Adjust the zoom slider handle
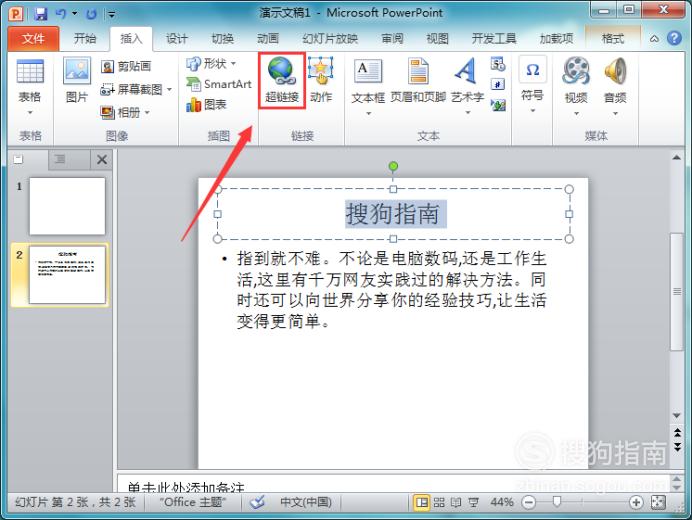The width and height of the screenshot is (692, 520). (x=557, y=501)
